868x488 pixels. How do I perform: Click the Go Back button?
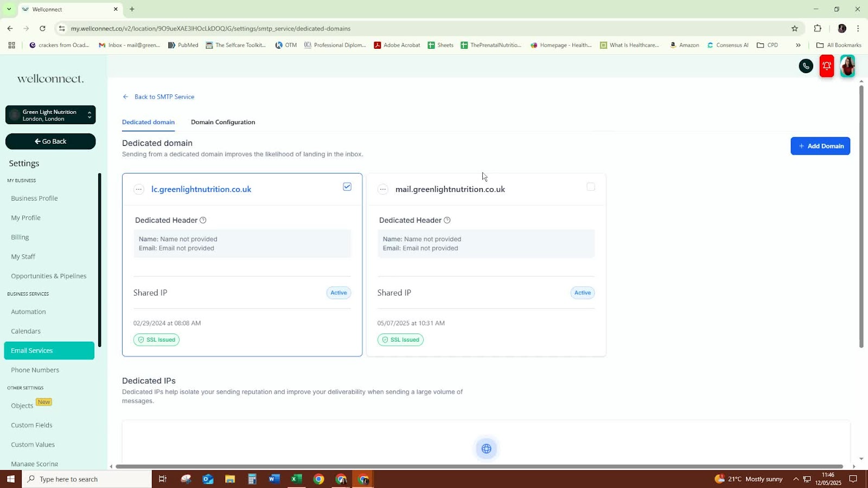pyautogui.click(x=50, y=141)
